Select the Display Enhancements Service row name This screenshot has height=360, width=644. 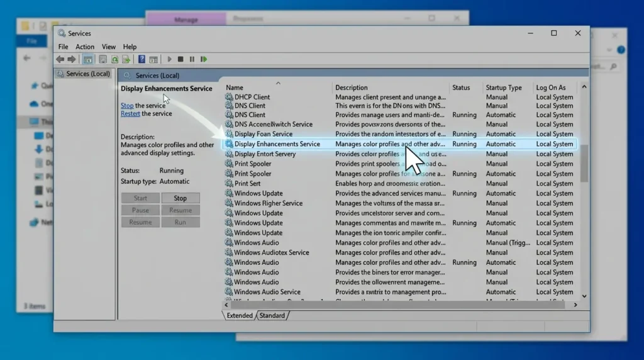pos(277,144)
